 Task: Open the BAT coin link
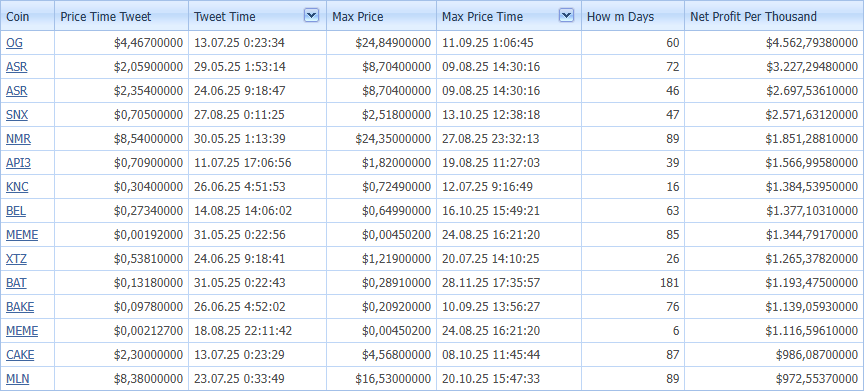[x=16, y=283]
